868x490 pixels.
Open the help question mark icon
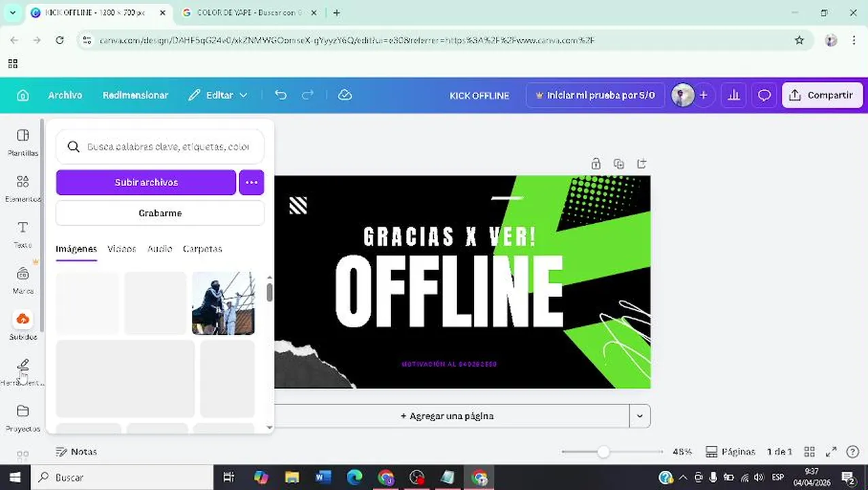(852, 452)
